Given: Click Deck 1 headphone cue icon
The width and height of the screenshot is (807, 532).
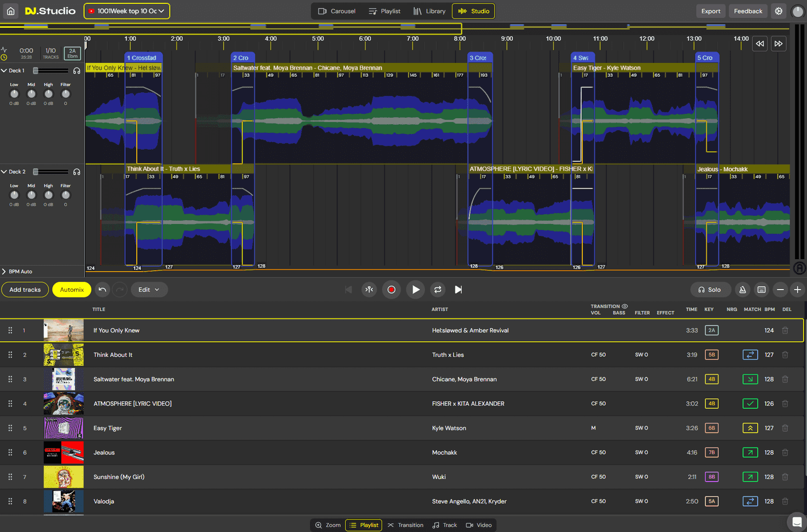Looking at the screenshot, I should [77, 70].
